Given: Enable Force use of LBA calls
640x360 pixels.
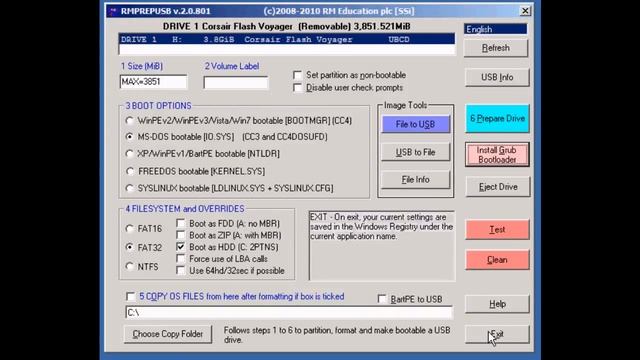Looking at the screenshot, I should tap(180, 259).
